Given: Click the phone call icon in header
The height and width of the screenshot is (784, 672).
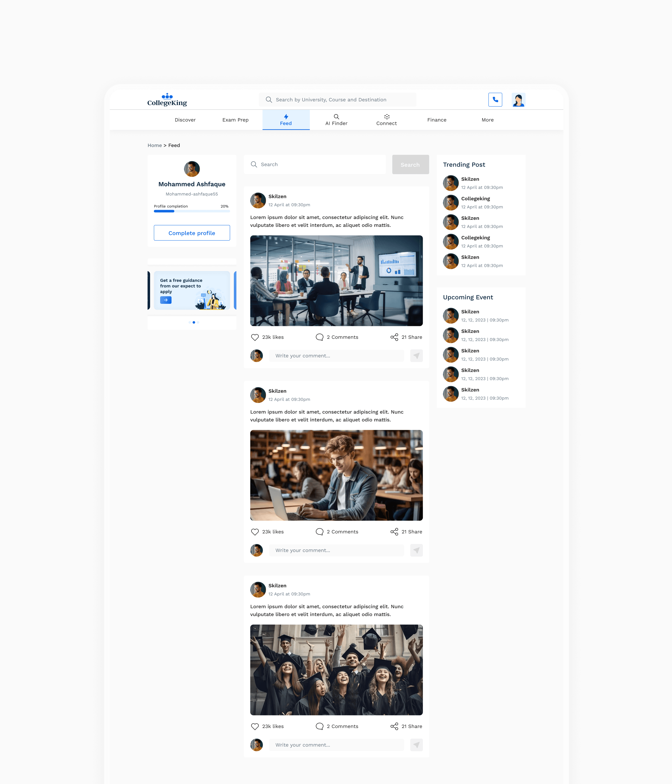Looking at the screenshot, I should coord(495,100).
